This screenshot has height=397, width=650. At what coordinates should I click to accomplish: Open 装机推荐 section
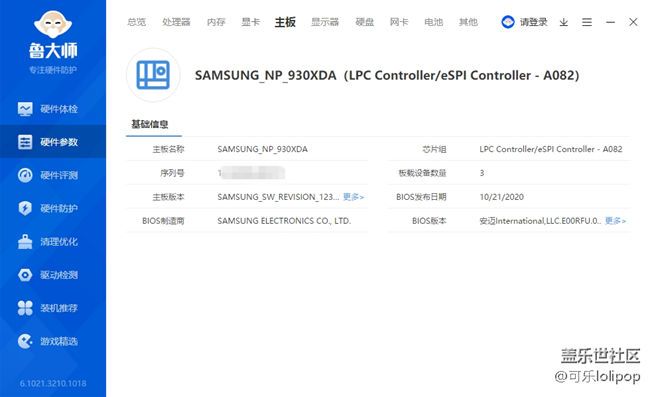click(x=53, y=308)
